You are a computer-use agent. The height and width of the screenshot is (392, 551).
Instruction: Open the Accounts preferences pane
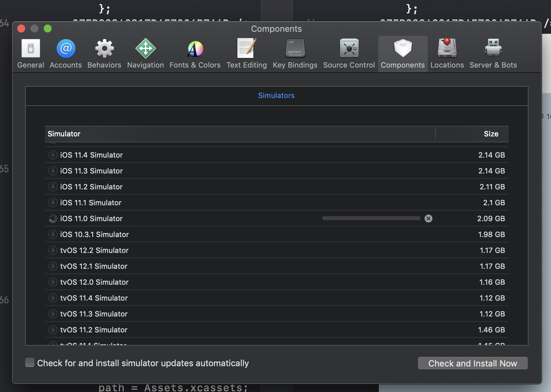66,54
